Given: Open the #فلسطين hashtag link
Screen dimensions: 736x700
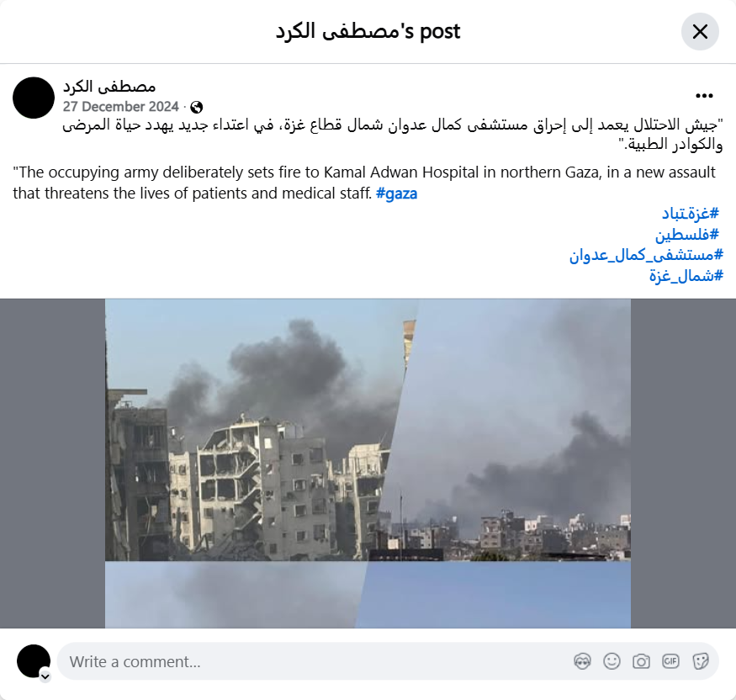Looking at the screenshot, I should [x=686, y=234].
